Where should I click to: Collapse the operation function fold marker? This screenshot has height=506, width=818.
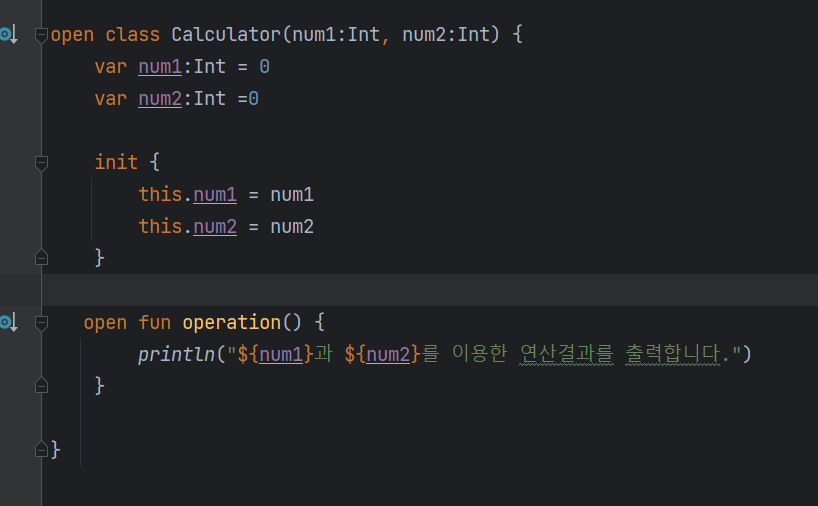41,323
